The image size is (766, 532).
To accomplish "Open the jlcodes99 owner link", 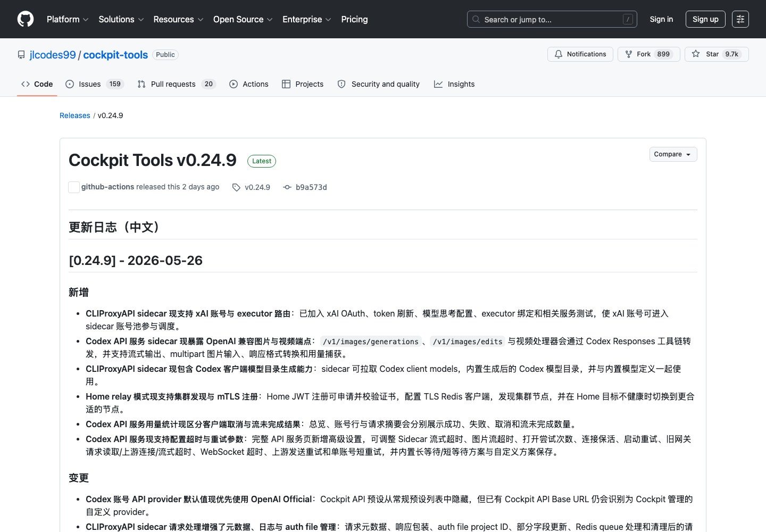I will tap(53, 55).
